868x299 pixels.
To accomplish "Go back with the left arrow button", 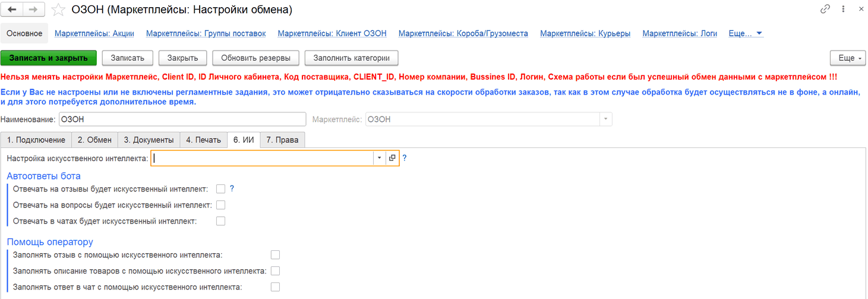I will 12,10.
